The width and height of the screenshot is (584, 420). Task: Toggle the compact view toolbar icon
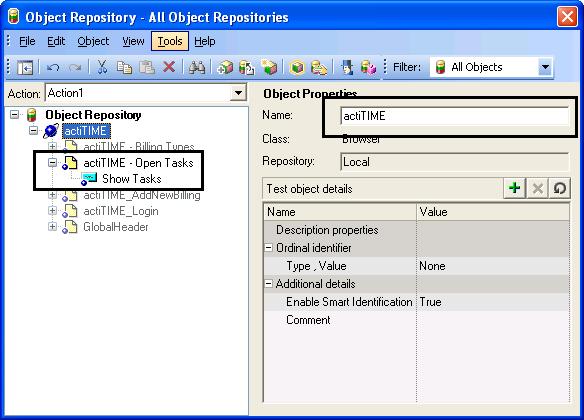[25, 67]
